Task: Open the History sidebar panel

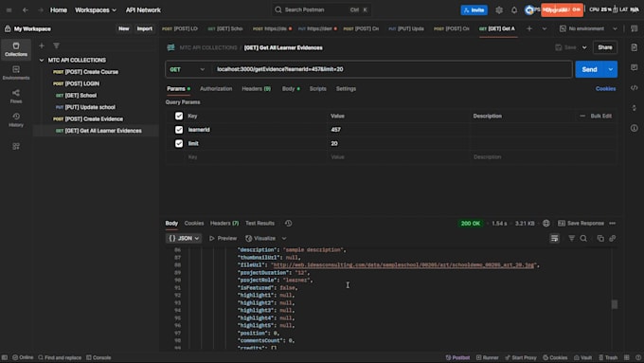Action: click(x=16, y=119)
